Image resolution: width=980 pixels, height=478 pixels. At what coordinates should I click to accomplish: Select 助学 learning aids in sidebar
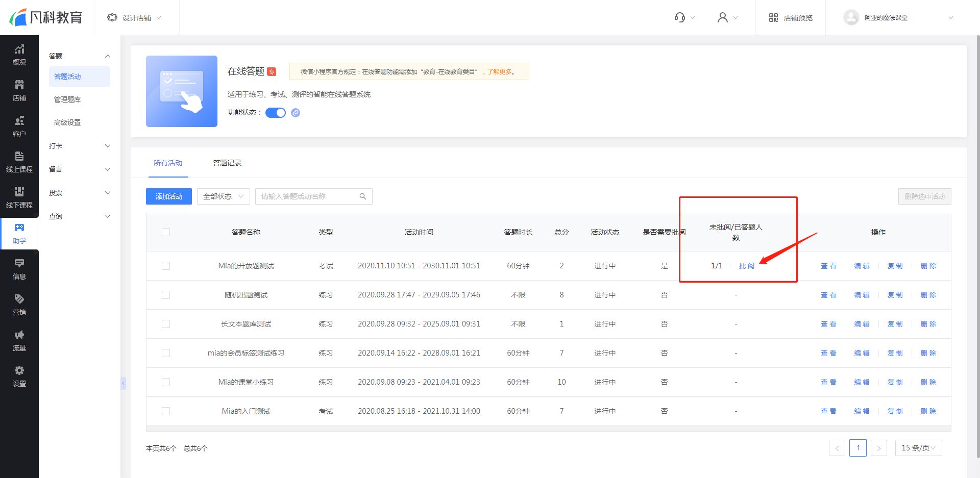[19, 234]
